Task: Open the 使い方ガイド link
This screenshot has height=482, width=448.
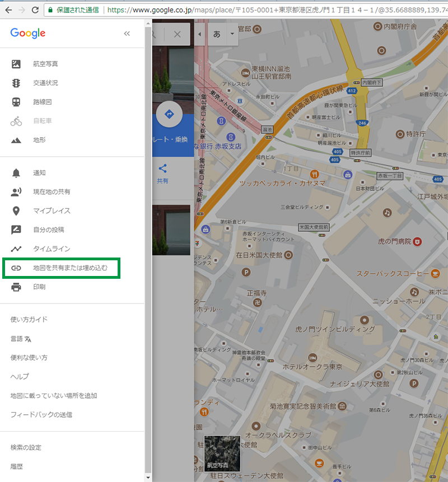Action: [x=29, y=320]
